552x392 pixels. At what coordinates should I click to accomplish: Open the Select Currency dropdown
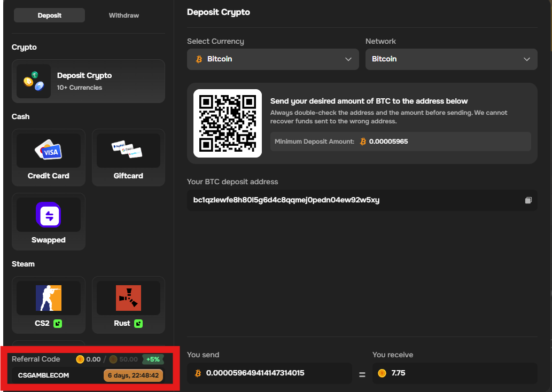coord(273,59)
